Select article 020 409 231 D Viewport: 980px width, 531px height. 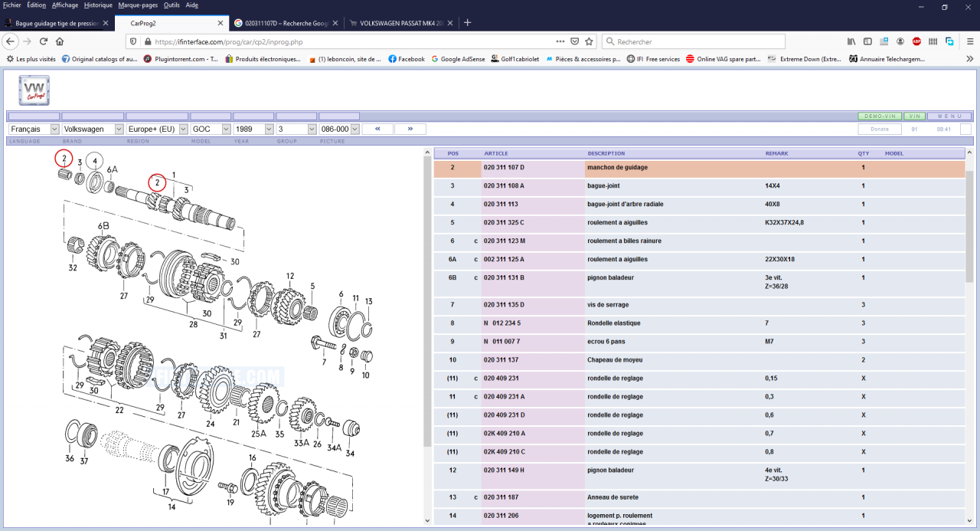click(505, 415)
